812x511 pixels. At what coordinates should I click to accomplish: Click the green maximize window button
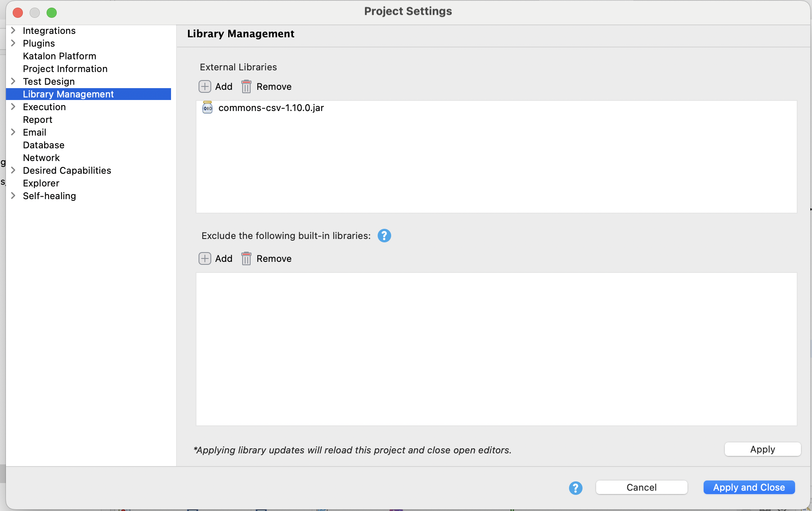[x=52, y=13]
